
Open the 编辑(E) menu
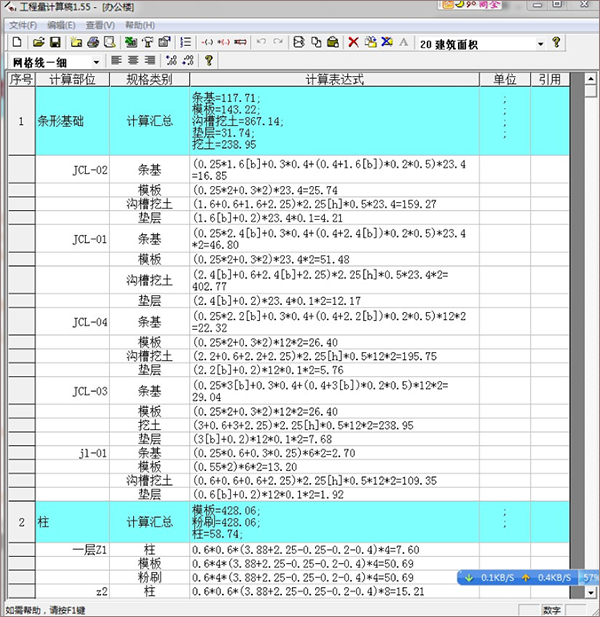61,25
